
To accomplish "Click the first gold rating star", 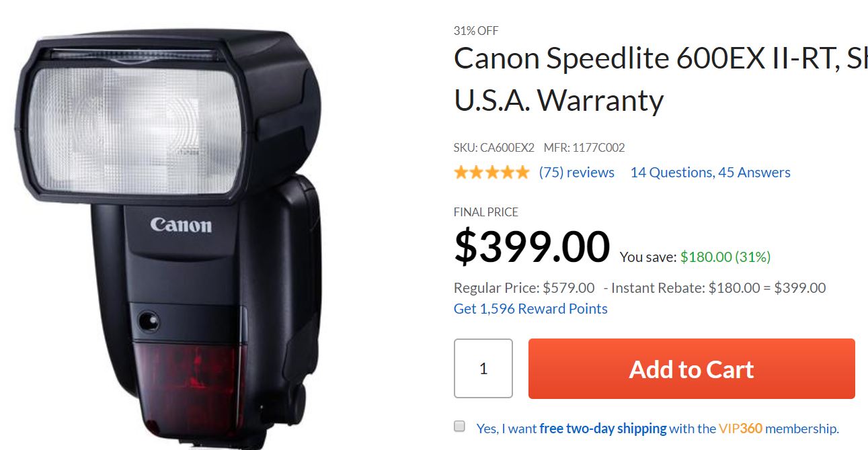I will (461, 173).
